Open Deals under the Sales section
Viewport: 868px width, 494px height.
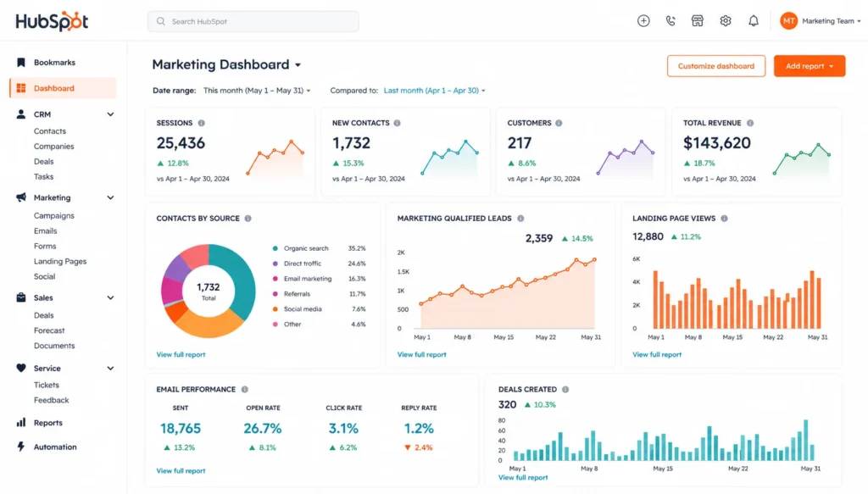pyautogui.click(x=44, y=315)
